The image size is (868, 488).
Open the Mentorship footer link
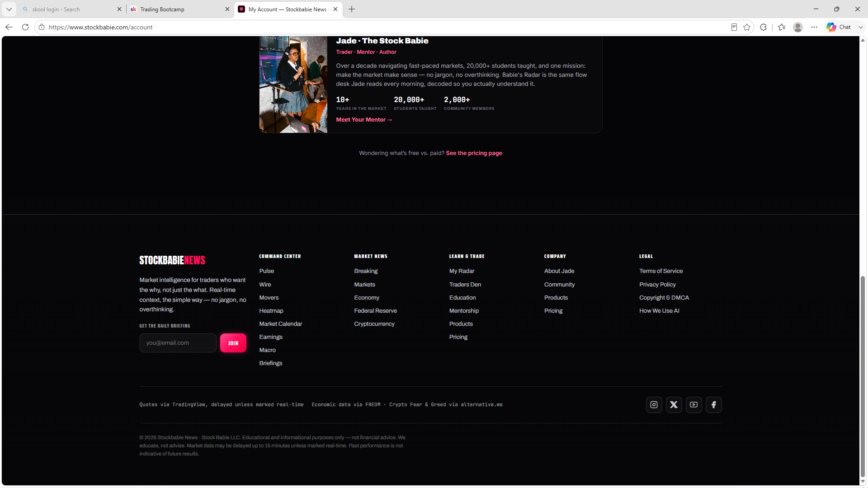pos(464,311)
